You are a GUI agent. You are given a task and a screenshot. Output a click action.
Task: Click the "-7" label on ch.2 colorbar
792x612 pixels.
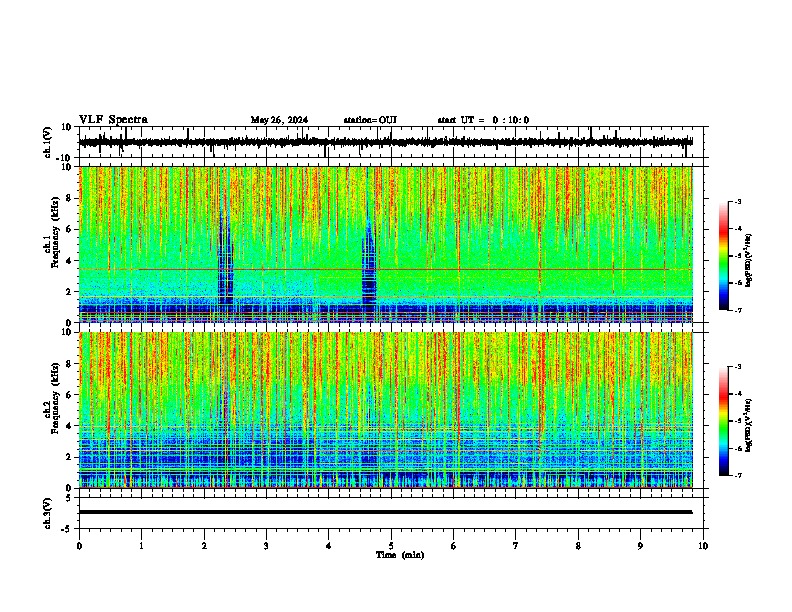tap(737, 475)
